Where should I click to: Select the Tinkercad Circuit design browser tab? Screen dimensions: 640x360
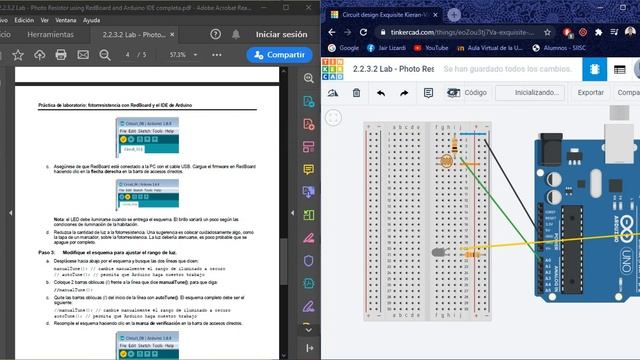point(384,15)
